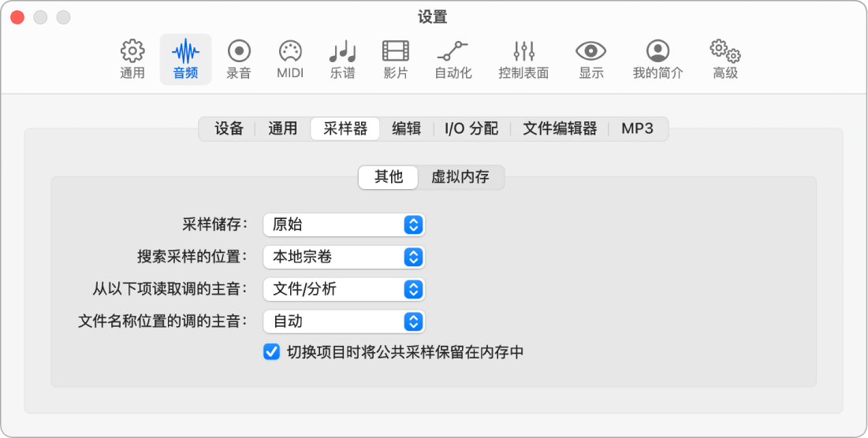The image size is (868, 438).
Task: Open the 影片 movie pane
Action: coord(395,59)
